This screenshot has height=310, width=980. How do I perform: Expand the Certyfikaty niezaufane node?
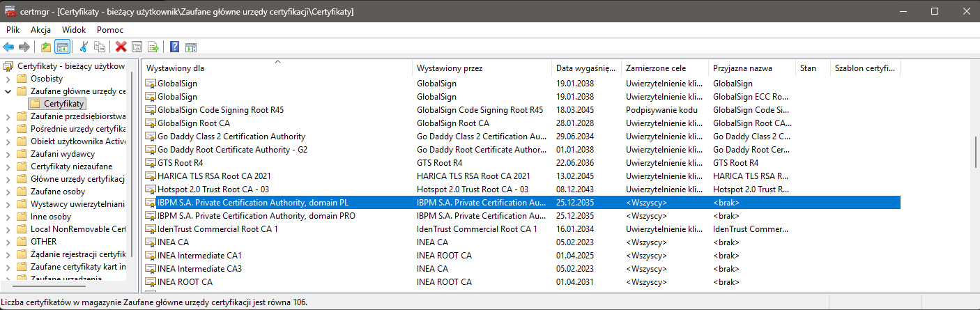8,166
